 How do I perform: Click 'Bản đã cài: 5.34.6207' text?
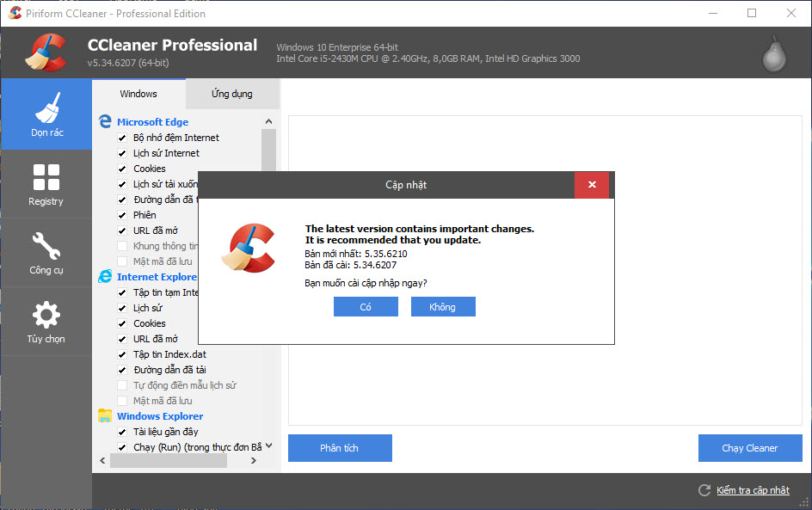click(351, 265)
